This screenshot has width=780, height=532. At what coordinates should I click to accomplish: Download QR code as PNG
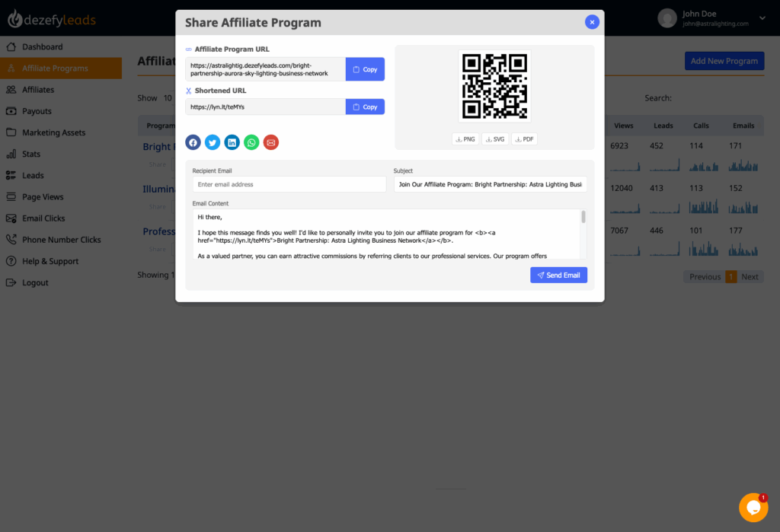point(465,139)
